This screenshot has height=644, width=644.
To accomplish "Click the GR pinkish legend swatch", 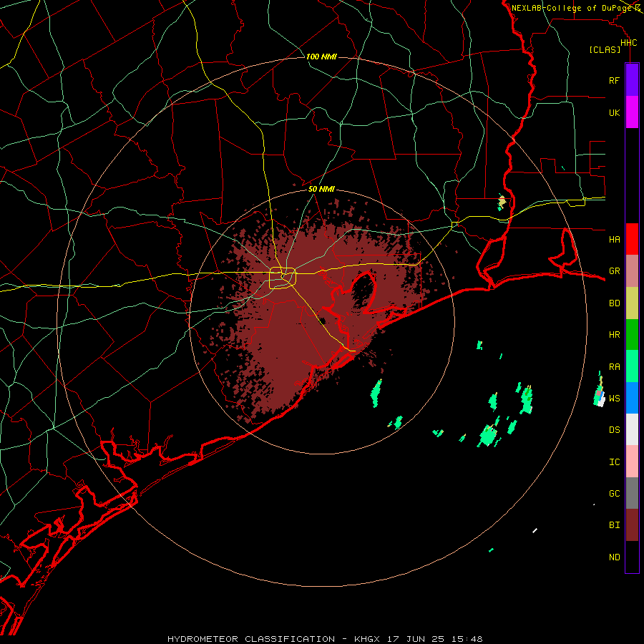I will point(632,270).
